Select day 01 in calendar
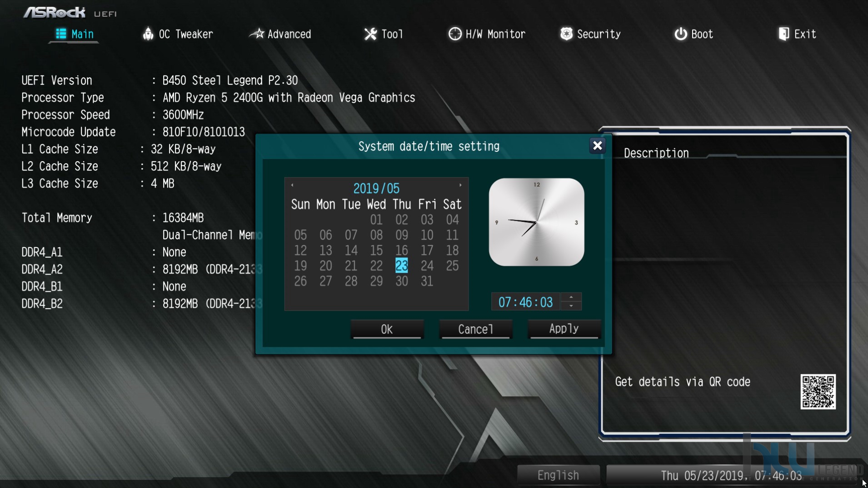 (376, 220)
